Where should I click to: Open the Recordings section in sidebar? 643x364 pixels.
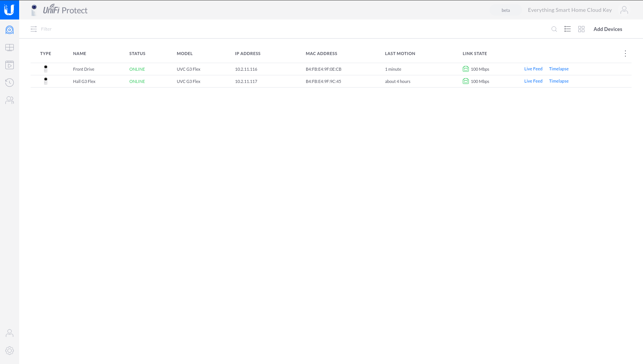(10, 65)
